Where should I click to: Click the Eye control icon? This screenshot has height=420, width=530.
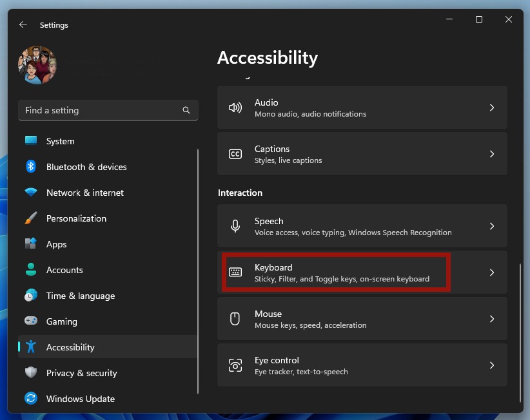pyautogui.click(x=235, y=365)
